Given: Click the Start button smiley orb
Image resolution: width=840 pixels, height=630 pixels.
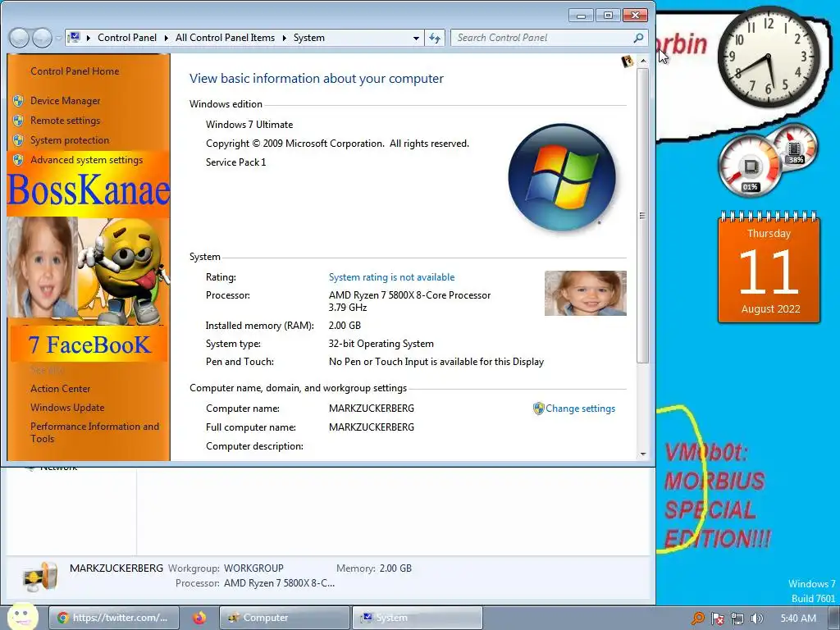Looking at the screenshot, I should click(22, 617).
